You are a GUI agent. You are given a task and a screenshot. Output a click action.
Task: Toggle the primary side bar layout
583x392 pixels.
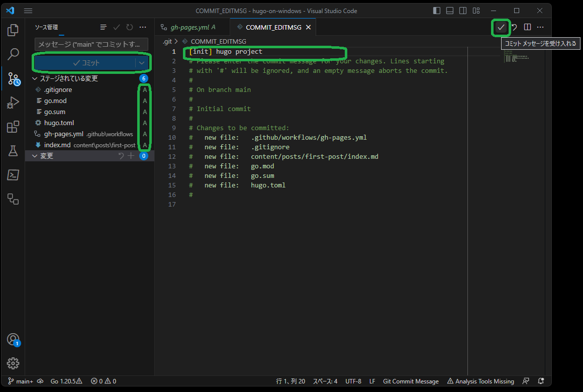click(437, 11)
